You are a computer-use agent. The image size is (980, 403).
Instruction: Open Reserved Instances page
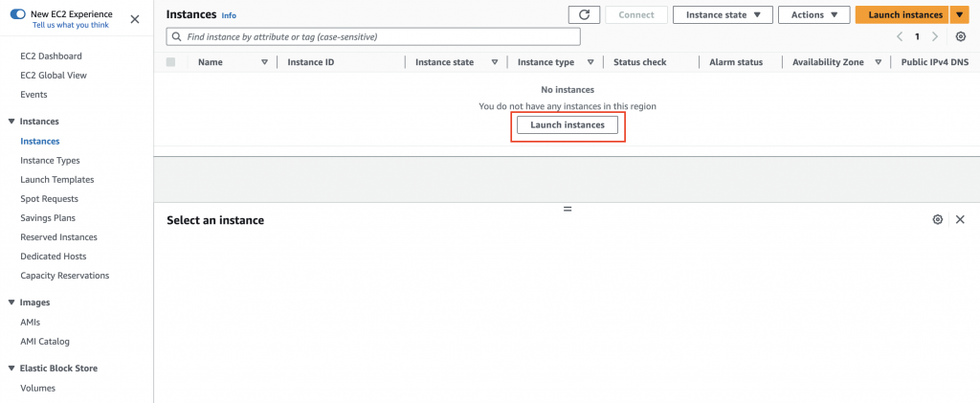[x=58, y=237]
